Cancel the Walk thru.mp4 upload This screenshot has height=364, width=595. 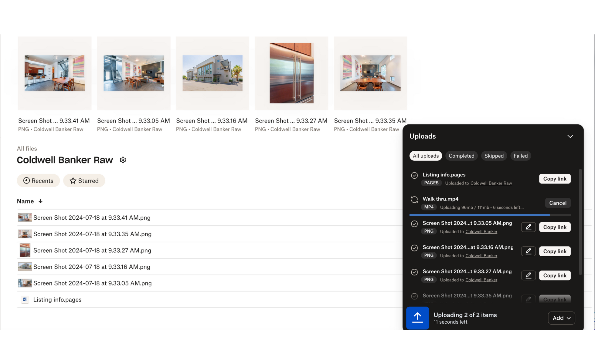coord(557,203)
